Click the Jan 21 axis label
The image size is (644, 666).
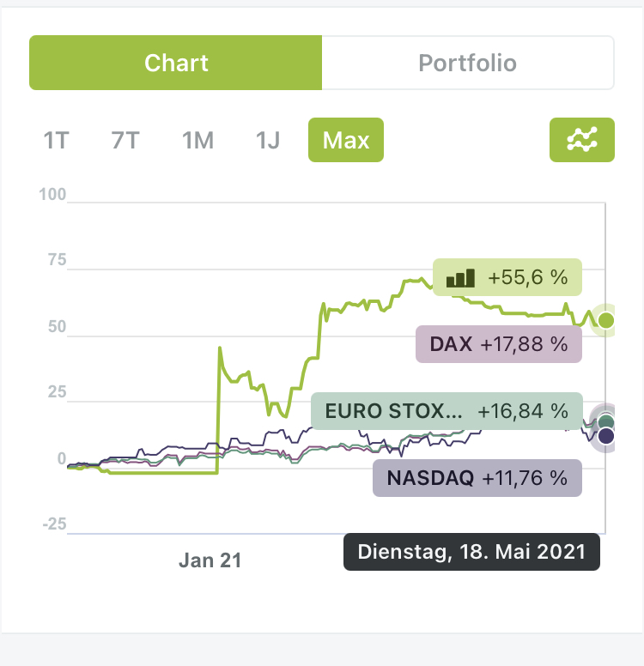[x=210, y=560]
